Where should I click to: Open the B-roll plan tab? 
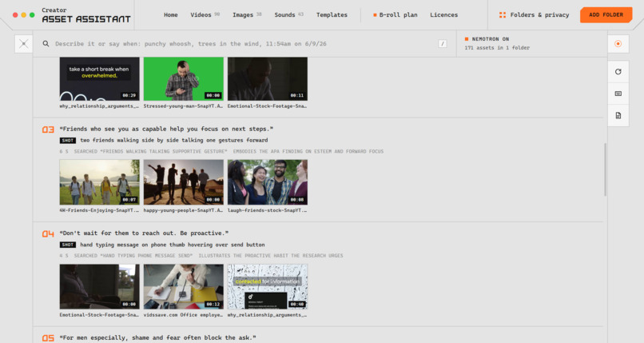pyautogui.click(x=395, y=14)
